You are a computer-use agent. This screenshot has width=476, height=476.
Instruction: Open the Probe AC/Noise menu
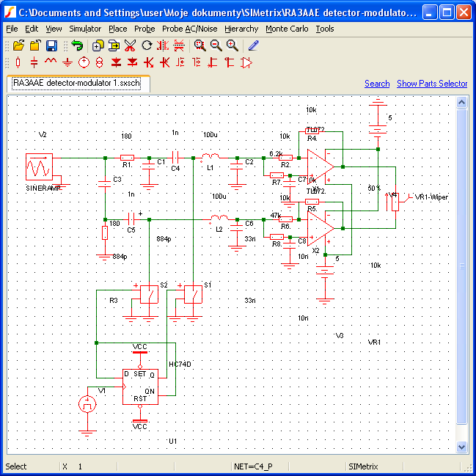click(190, 29)
